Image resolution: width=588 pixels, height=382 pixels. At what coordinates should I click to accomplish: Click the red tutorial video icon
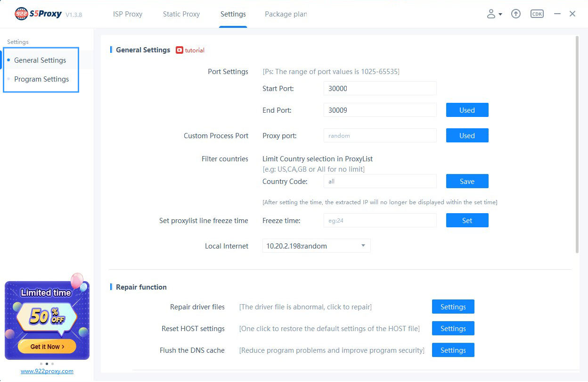click(180, 50)
